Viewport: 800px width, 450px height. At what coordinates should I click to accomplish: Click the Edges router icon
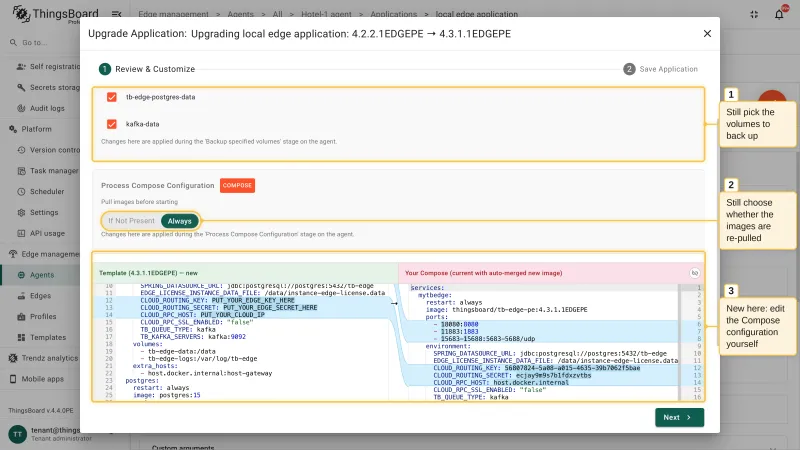(x=21, y=296)
